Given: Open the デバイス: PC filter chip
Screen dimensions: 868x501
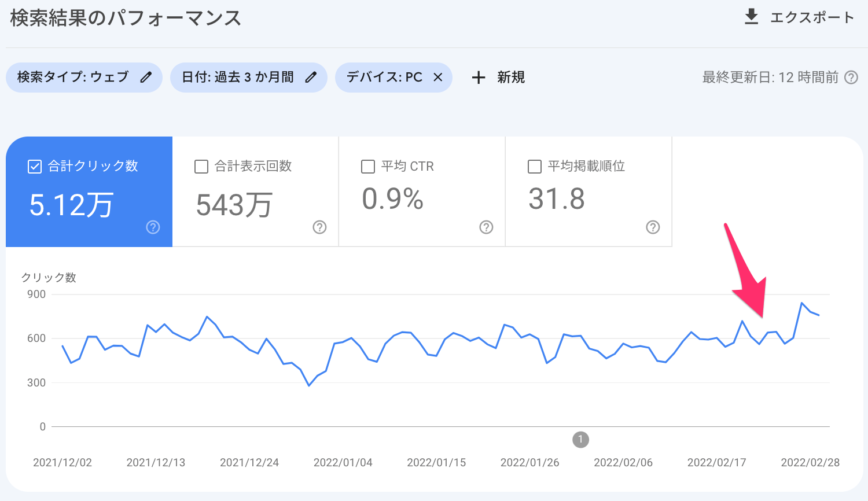Looking at the screenshot, I should click(x=393, y=78).
